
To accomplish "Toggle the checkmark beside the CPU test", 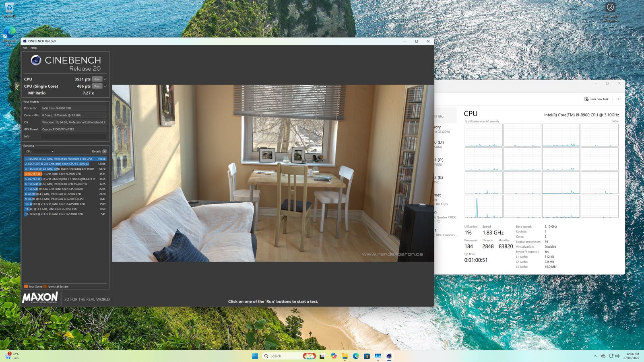I will click(x=105, y=79).
